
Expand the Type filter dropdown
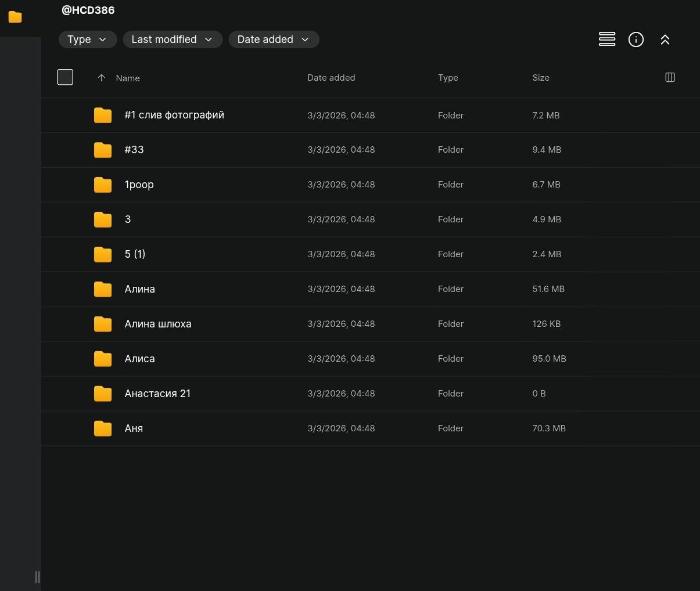(87, 39)
